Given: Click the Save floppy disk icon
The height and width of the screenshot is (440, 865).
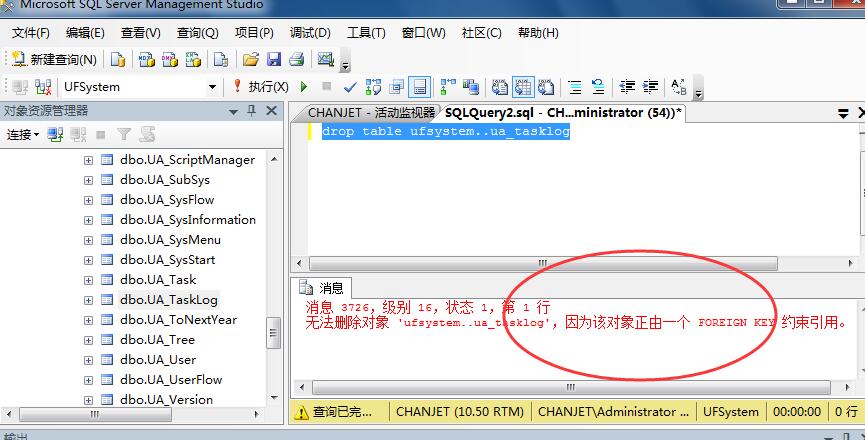Looking at the screenshot, I should click(274, 60).
